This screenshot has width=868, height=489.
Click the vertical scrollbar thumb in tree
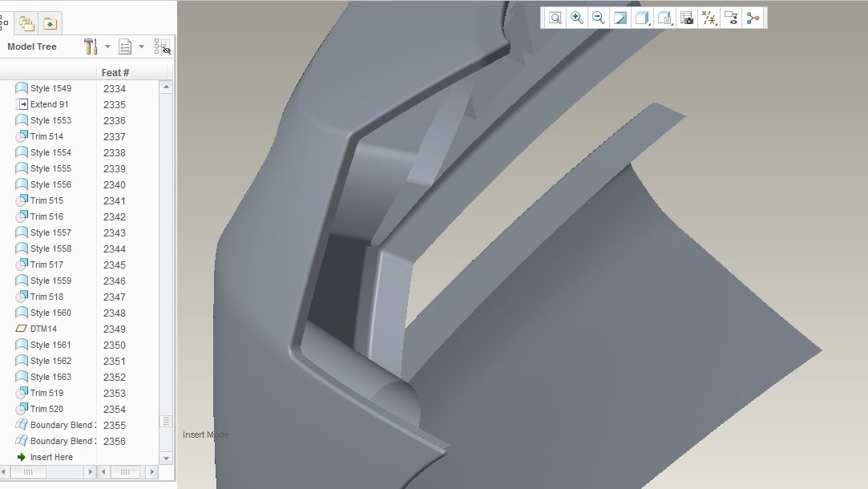pyautogui.click(x=166, y=422)
